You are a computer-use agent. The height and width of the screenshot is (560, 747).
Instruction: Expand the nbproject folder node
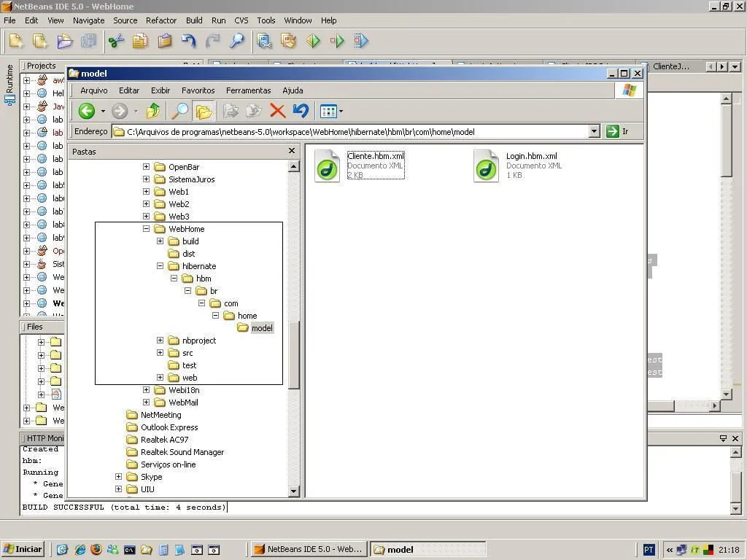[160, 341]
